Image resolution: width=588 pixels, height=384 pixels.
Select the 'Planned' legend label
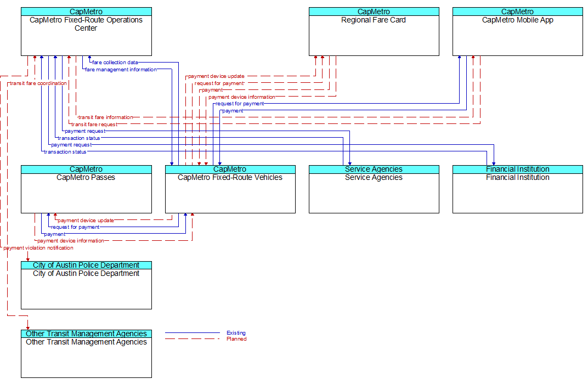click(x=236, y=339)
